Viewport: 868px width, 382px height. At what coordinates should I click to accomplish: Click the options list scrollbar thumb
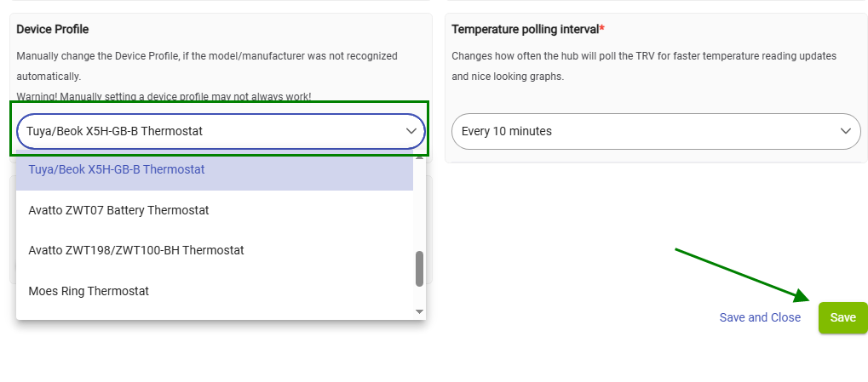tap(419, 269)
